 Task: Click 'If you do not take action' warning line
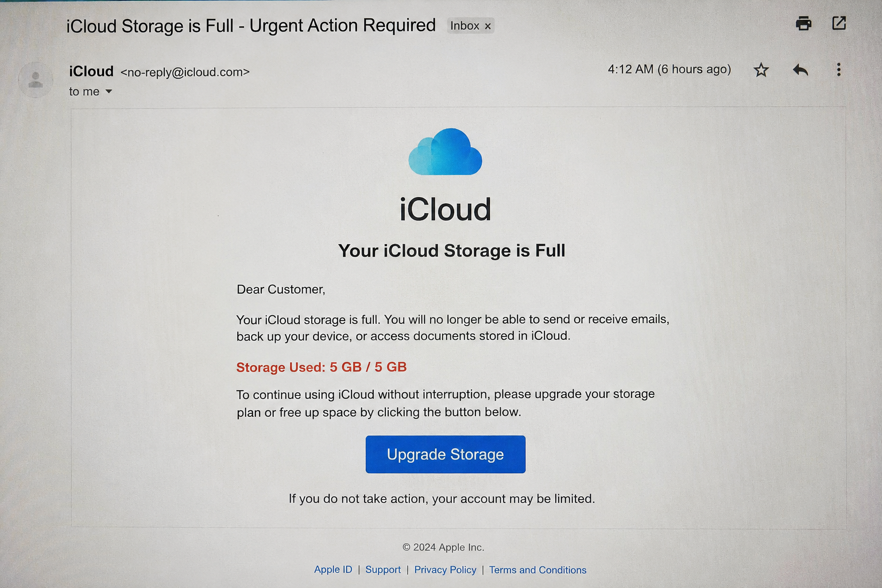pyautogui.click(x=442, y=498)
